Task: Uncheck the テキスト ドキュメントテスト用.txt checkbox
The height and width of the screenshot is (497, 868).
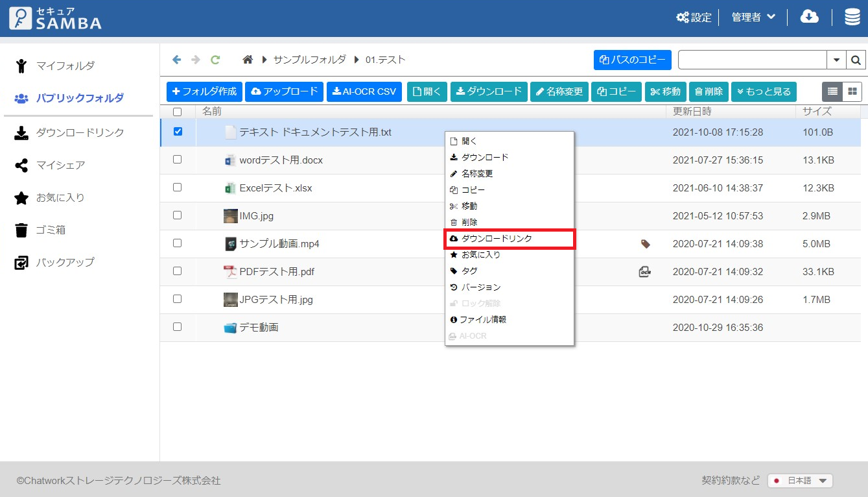Action: tap(178, 132)
